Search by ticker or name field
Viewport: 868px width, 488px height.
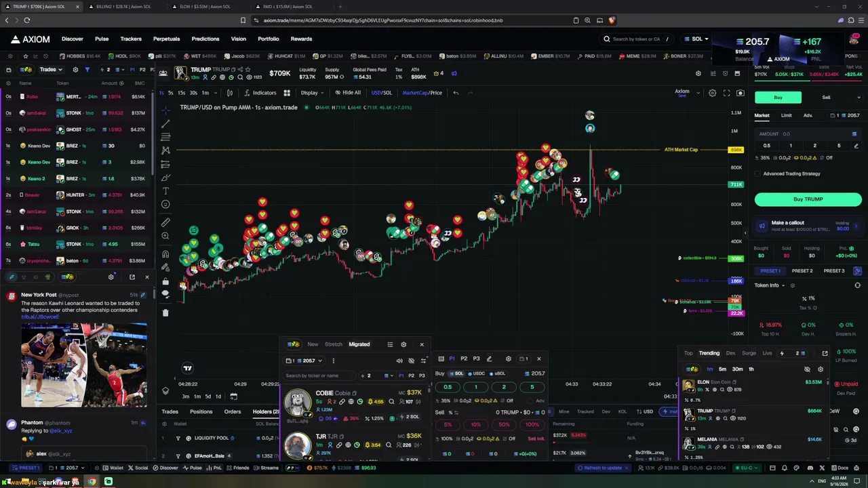pyautogui.click(x=321, y=375)
